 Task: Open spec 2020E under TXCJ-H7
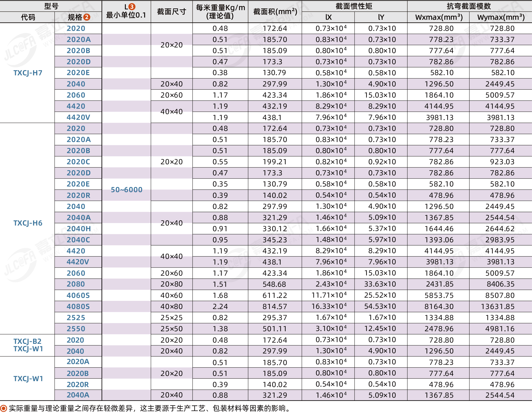(78, 73)
